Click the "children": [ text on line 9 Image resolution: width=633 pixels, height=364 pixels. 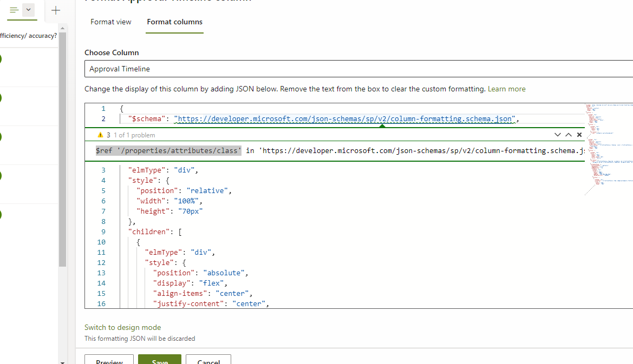[x=155, y=232]
